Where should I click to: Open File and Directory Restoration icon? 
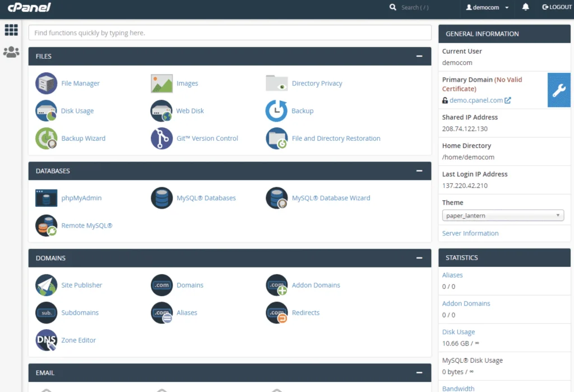pos(276,138)
